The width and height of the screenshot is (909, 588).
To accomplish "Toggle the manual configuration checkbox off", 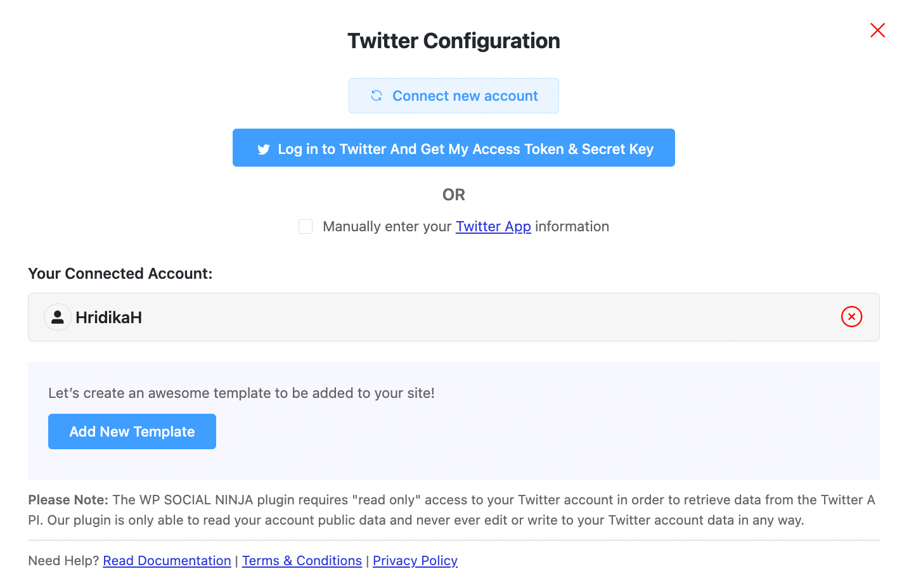I will [x=306, y=226].
